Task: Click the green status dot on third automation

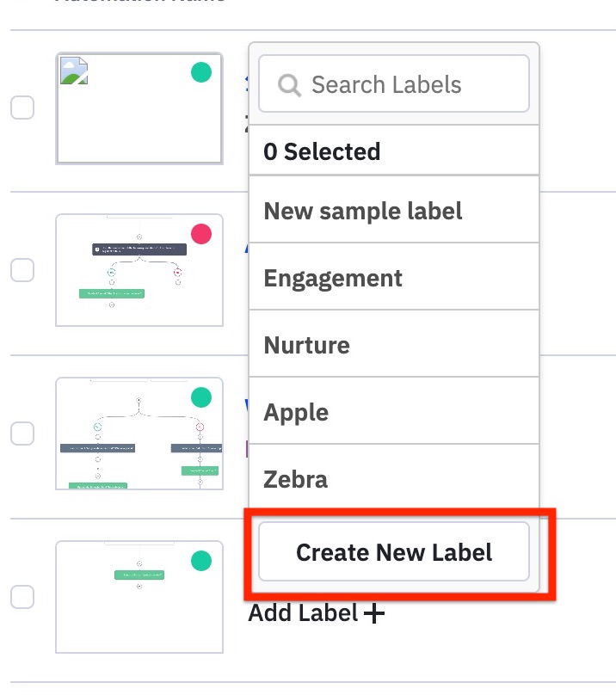Action: tap(200, 397)
